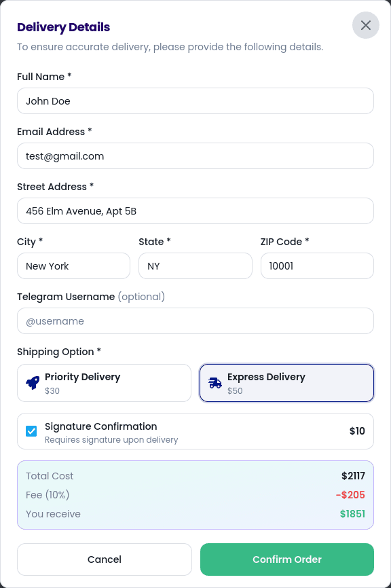391x588 pixels.
Task: Uncheck the Signature Confirmation checkbox
Action: tap(31, 430)
